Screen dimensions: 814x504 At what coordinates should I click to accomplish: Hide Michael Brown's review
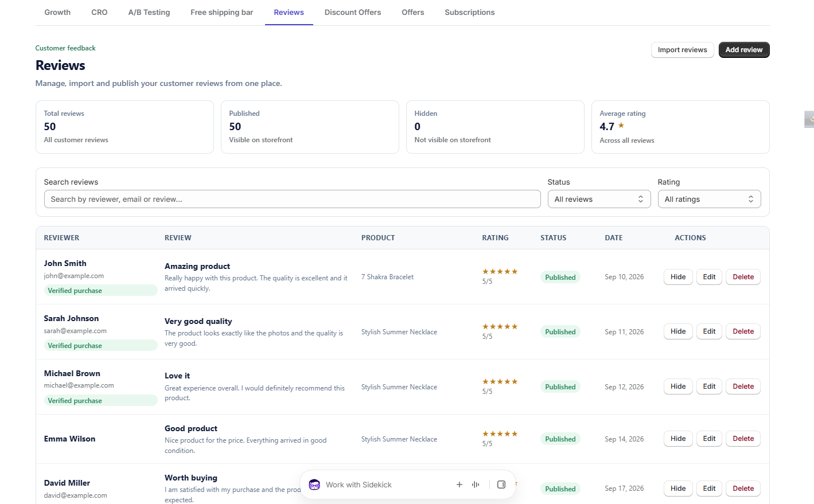(678, 386)
